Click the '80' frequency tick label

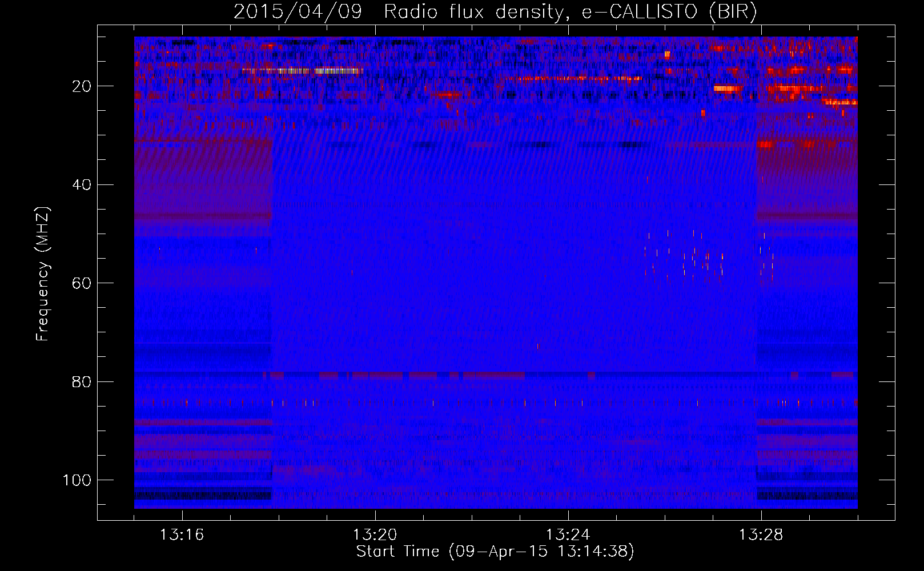pyautogui.click(x=82, y=381)
